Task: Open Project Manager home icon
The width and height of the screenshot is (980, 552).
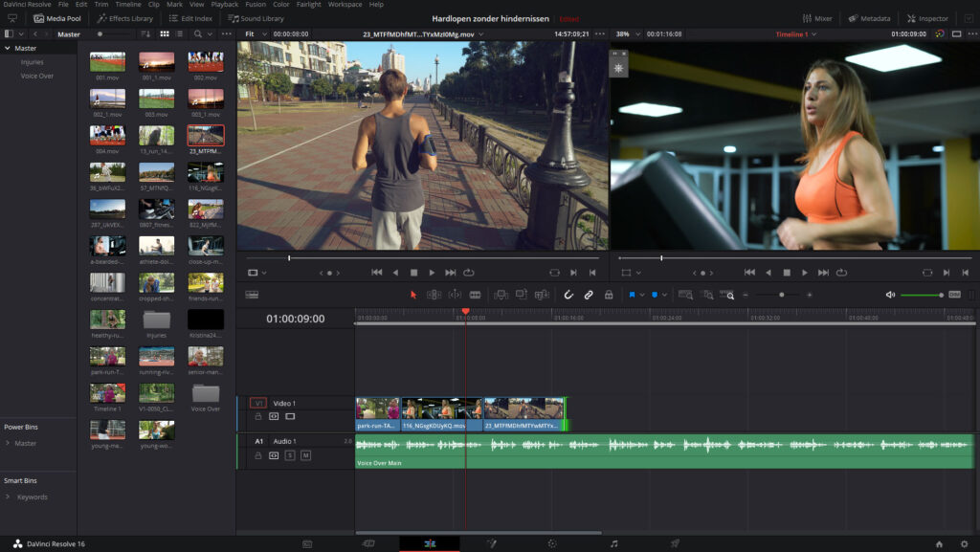Action: 939,544
